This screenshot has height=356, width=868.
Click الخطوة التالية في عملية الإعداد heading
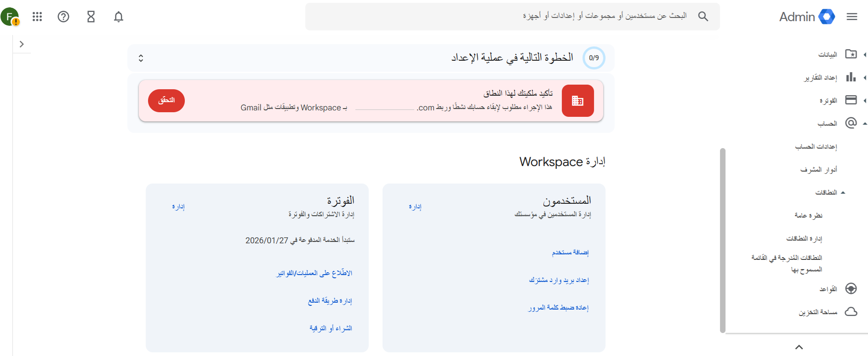[512, 57]
